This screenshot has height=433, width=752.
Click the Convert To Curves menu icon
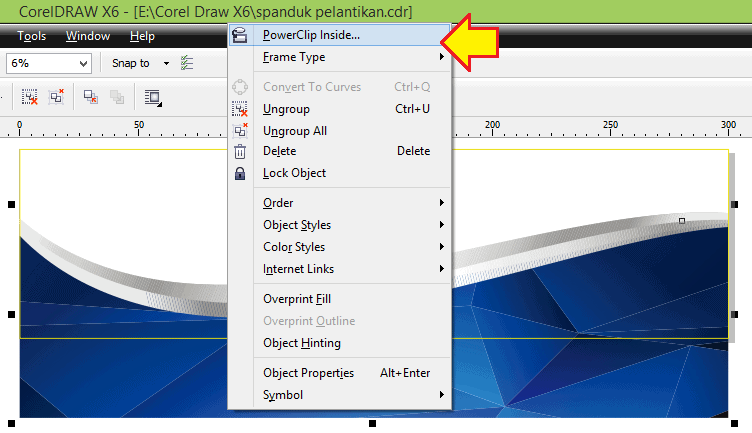240,87
